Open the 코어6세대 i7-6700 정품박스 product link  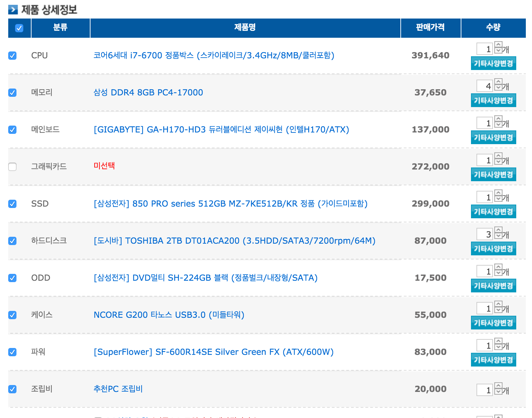[x=214, y=55]
